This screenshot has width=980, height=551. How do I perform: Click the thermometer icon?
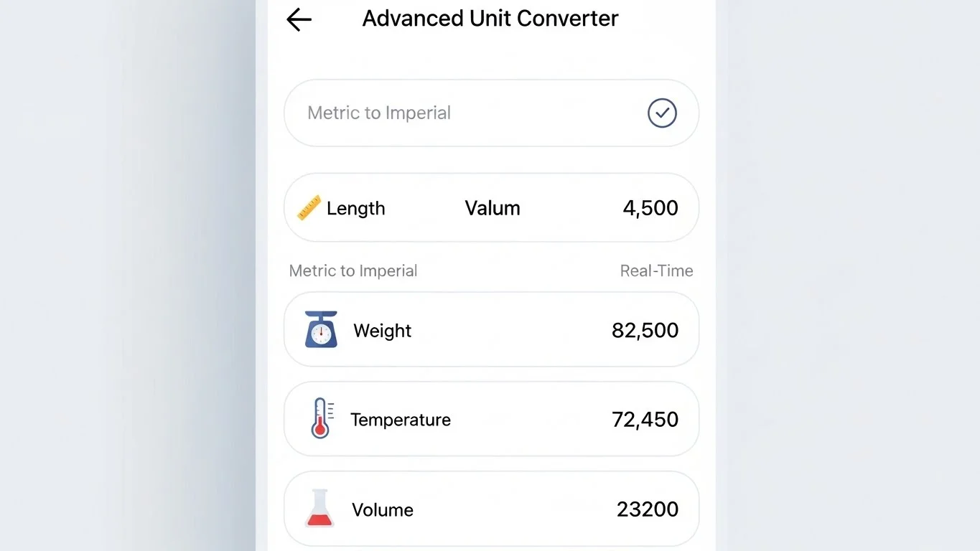pos(320,418)
